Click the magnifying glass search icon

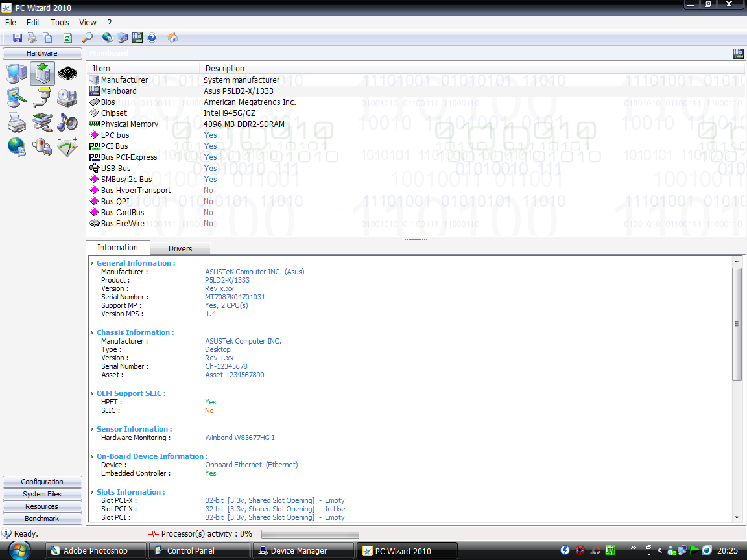point(87,38)
